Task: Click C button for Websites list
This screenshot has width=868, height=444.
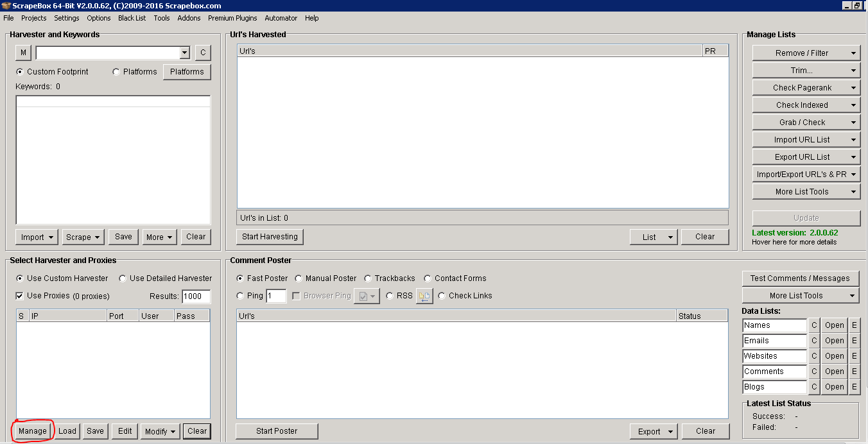Action: pyautogui.click(x=814, y=356)
